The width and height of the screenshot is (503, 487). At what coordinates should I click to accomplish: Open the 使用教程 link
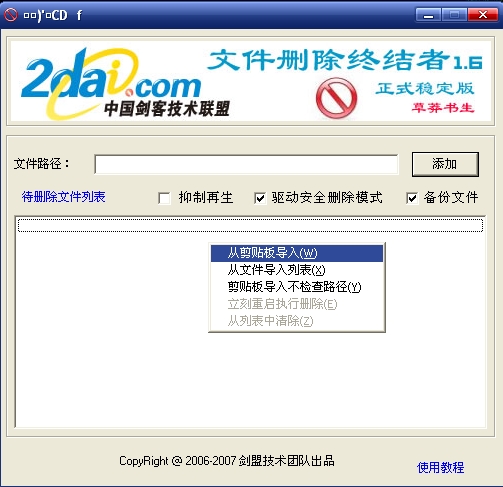point(440,468)
